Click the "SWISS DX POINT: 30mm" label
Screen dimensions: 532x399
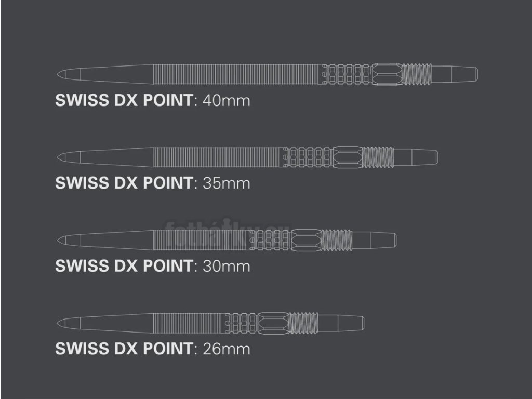click(x=152, y=266)
